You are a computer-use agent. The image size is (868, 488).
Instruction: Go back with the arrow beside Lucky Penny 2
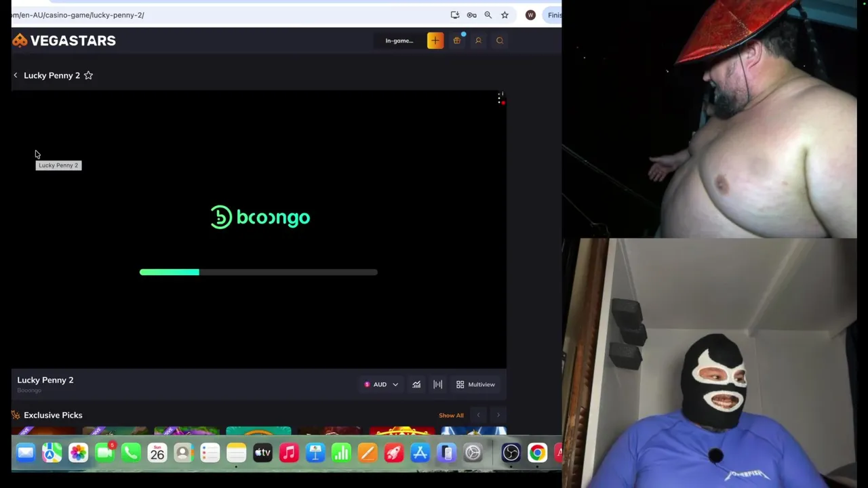(16, 75)
